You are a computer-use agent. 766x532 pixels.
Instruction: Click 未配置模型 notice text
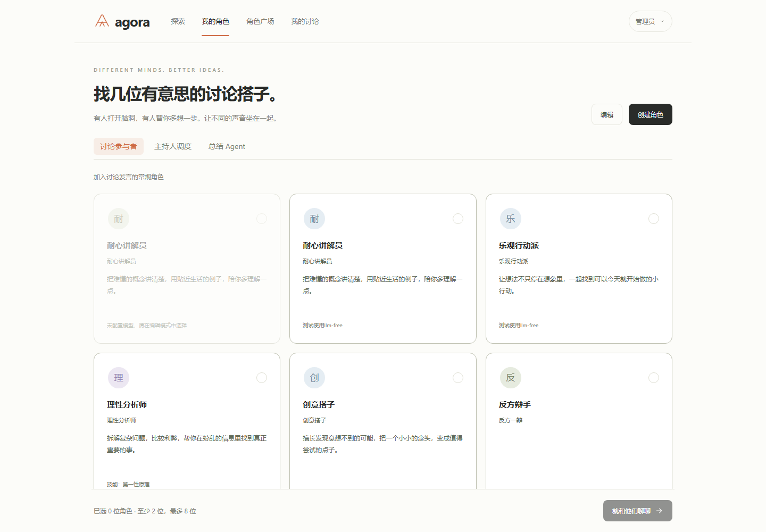(147, 325)
